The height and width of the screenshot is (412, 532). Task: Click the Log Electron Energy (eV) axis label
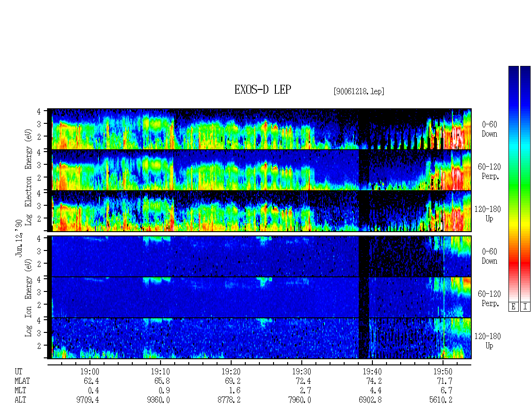(x=29, y=177)
